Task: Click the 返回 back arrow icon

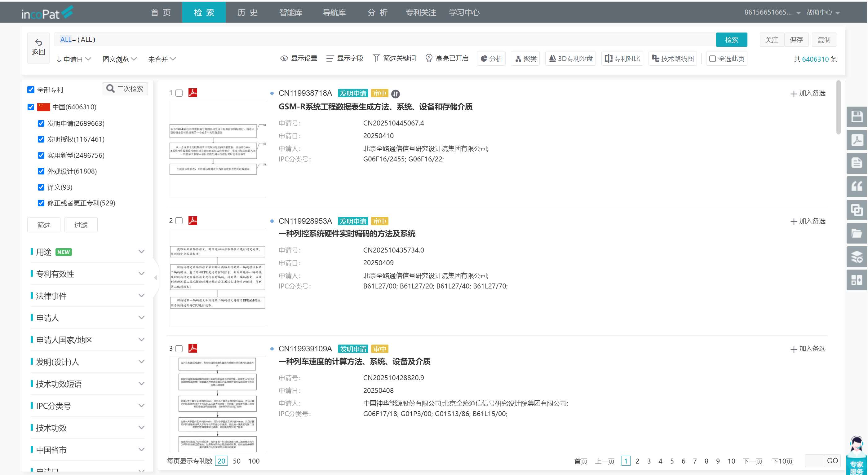Action: point(38,43)
